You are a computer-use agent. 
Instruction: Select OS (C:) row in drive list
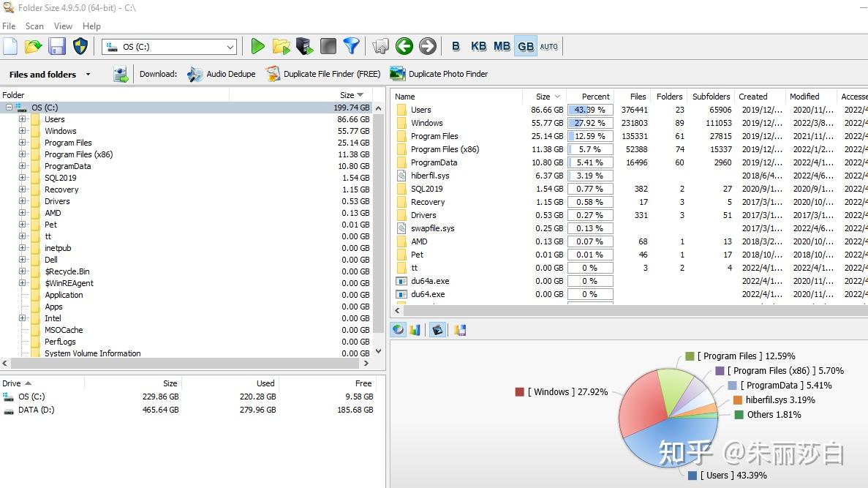[x=188, y=397]
